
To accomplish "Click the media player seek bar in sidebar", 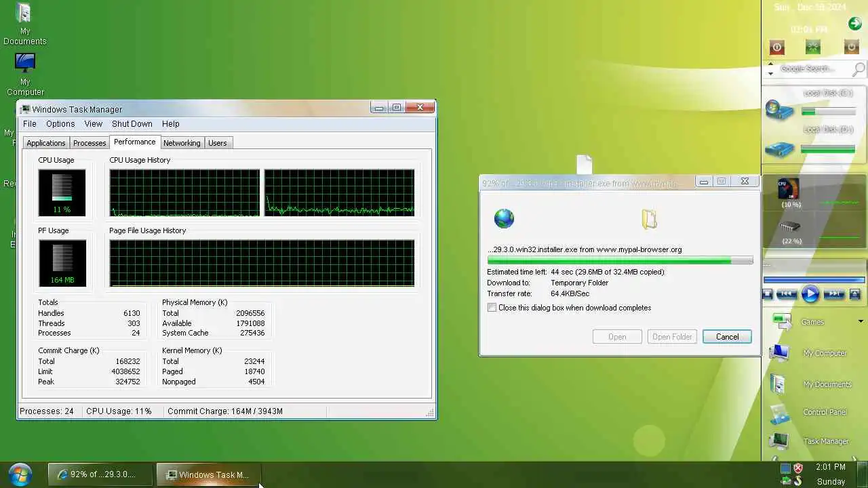I will click(814, 279).
